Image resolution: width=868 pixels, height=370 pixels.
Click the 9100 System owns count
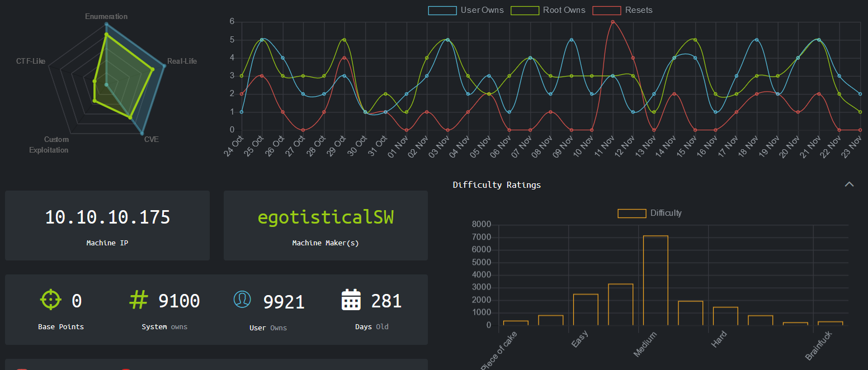[x=179, y=301]
